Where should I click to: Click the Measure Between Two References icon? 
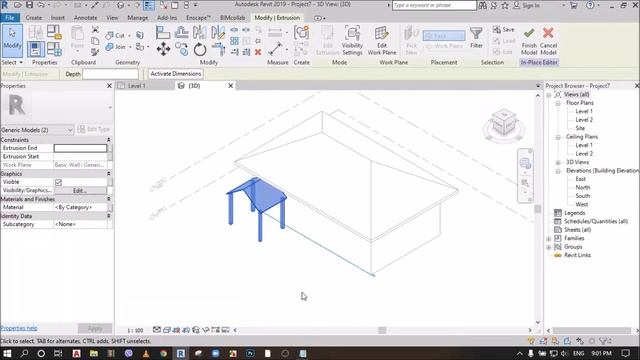[x=275, y=49]
